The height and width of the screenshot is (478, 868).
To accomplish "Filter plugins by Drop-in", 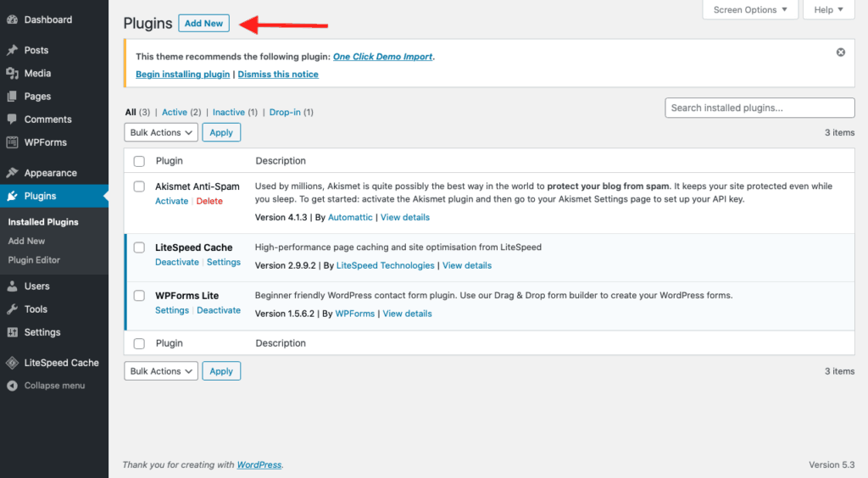I will (285, 113).
